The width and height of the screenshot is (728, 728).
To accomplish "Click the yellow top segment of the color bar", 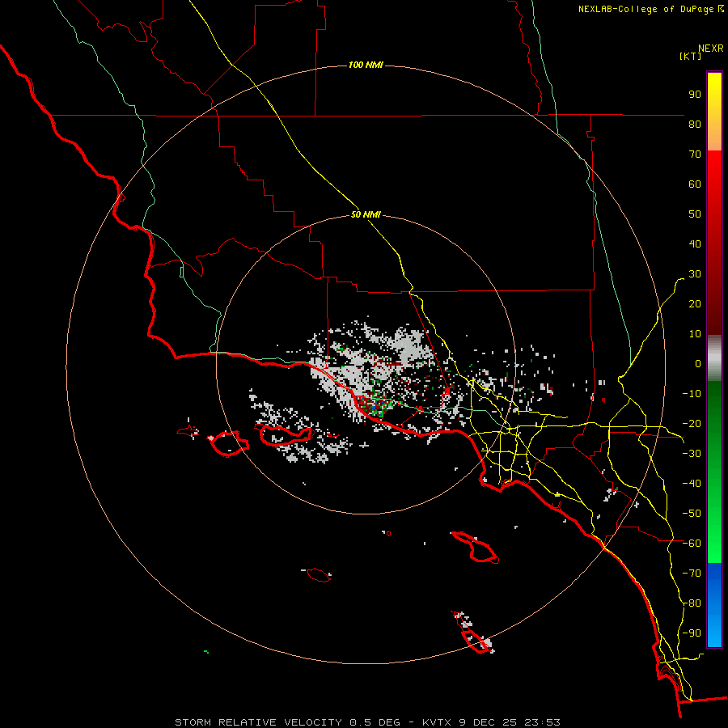I will click(714, 112).
